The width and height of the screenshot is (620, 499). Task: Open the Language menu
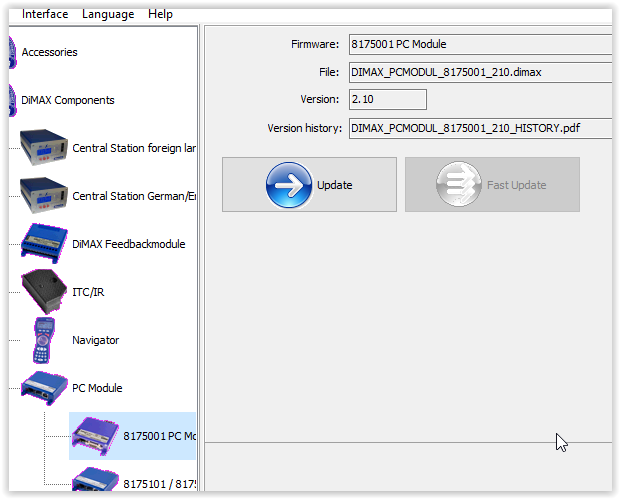(108, 14)
